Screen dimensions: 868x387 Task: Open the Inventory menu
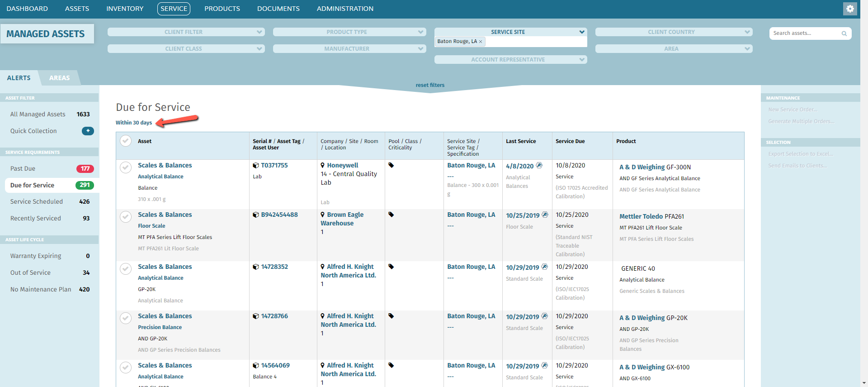coord(125,9)
